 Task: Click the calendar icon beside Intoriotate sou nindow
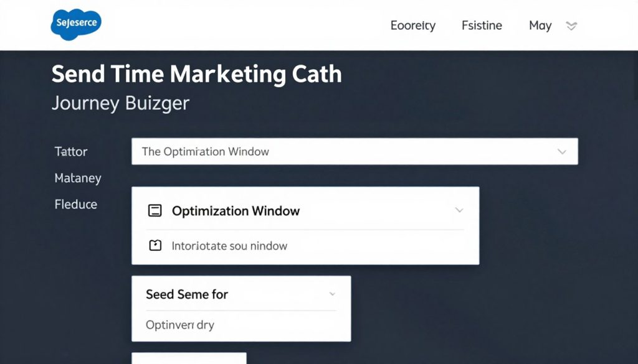155,245
